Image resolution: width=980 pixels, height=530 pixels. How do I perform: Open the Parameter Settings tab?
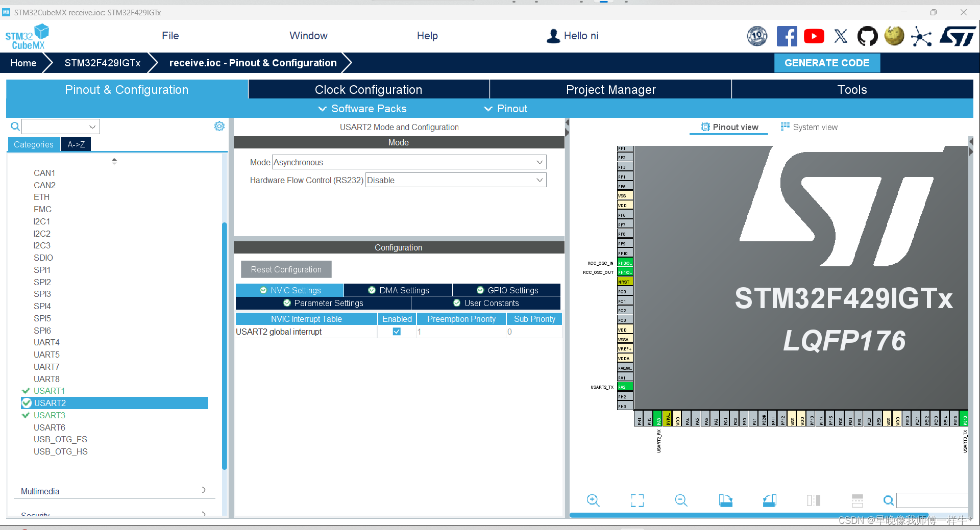[x=323, y=303]
